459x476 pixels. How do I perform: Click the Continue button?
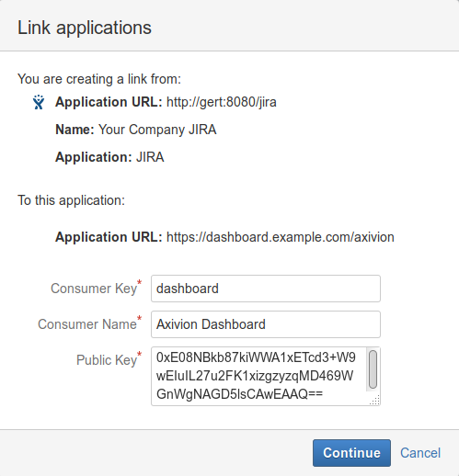(x=351, y=453)
